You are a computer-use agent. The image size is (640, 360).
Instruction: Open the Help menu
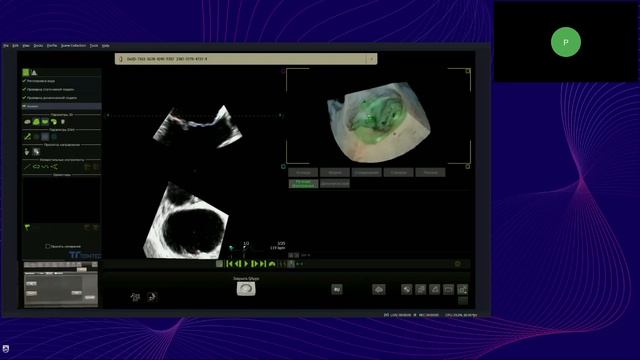[106, 46]
